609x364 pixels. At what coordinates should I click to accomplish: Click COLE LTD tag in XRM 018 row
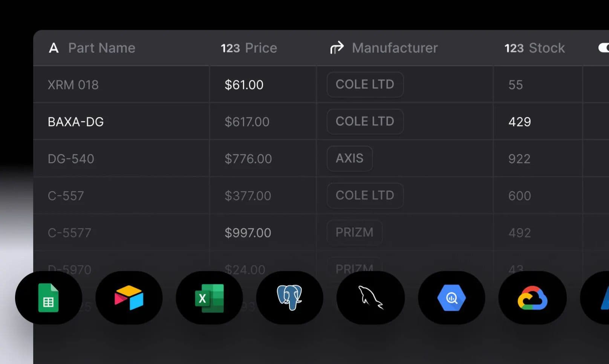click(x=365, y=84)
